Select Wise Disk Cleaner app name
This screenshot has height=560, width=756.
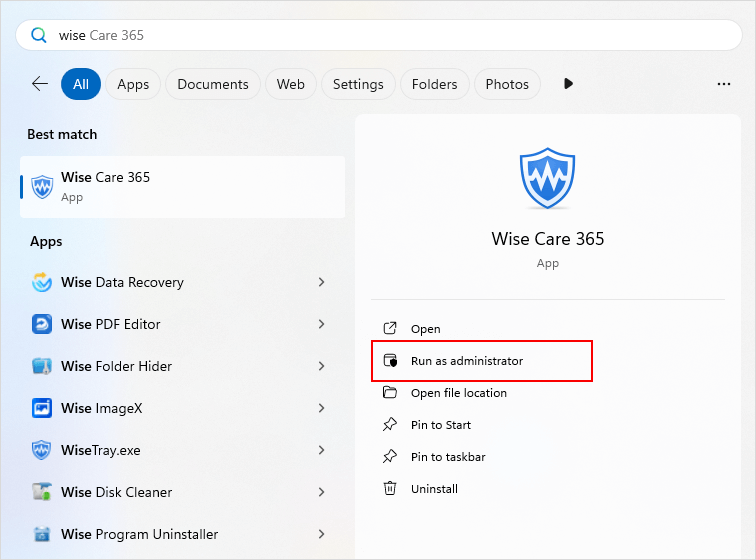(116, 492)
